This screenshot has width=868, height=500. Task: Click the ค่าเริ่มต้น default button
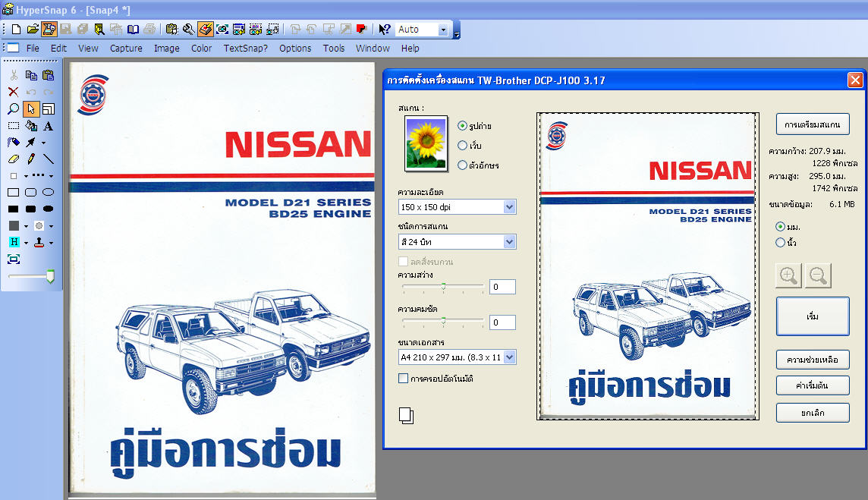tap(813, 385)
